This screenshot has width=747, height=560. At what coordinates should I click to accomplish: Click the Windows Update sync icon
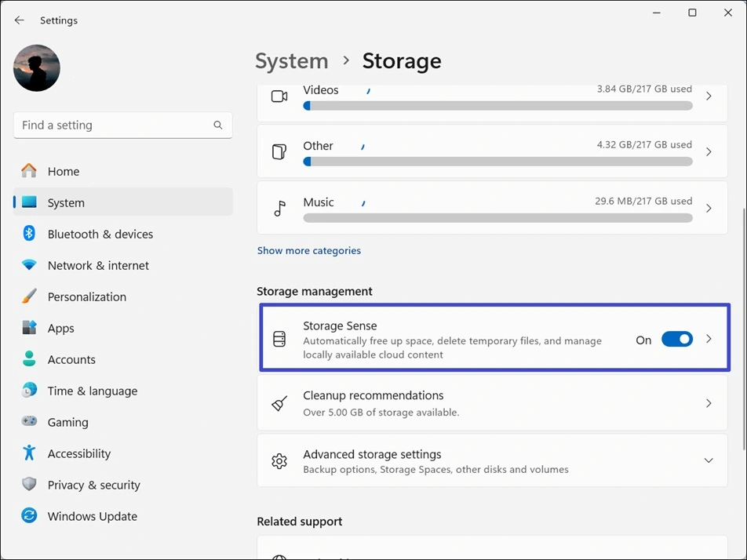(x=29, y=516)
